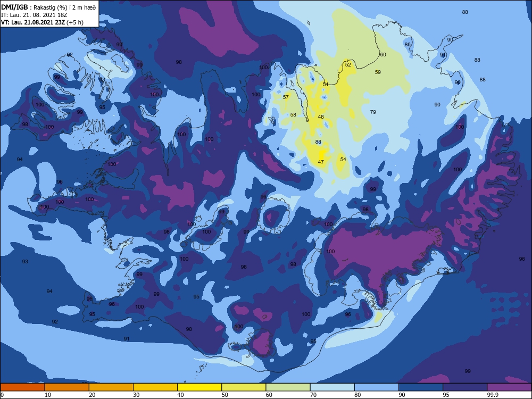Click the 70 legend tick label

(x=313, y=395)
